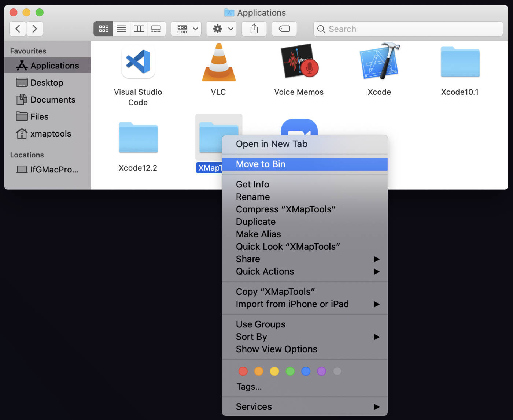Expand the Share submenu

[x=305, y=259]
